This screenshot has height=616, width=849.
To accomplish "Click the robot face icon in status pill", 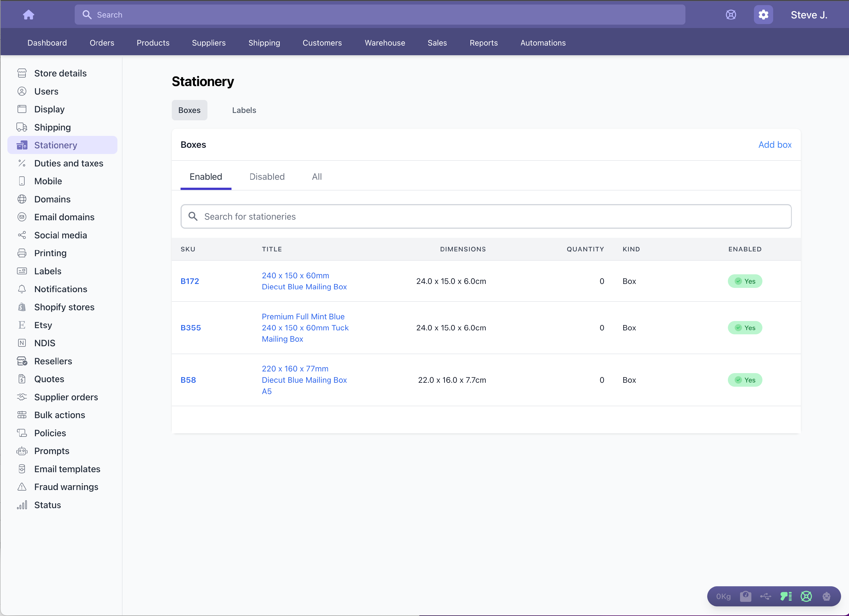I will (x=826, y=596).
